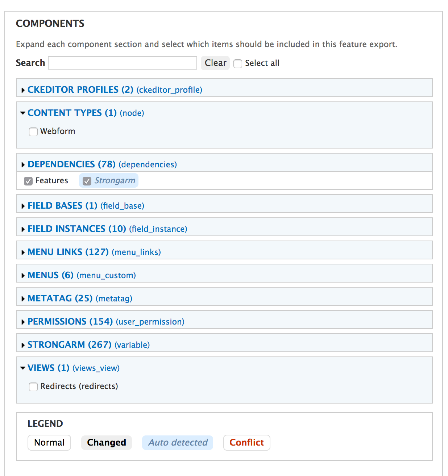
Task: Collapse the Content Types section
Action: 23,113
